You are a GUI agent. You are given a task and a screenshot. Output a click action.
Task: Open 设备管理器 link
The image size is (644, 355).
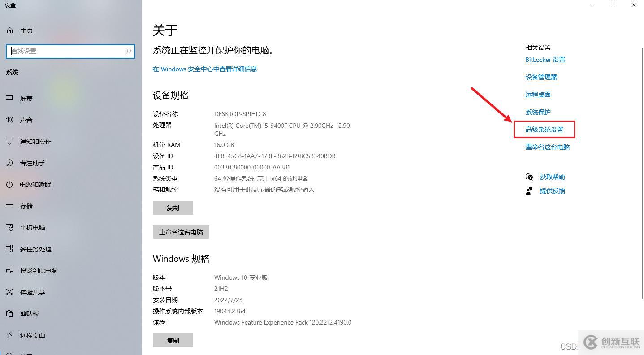[x=541, y=77]
